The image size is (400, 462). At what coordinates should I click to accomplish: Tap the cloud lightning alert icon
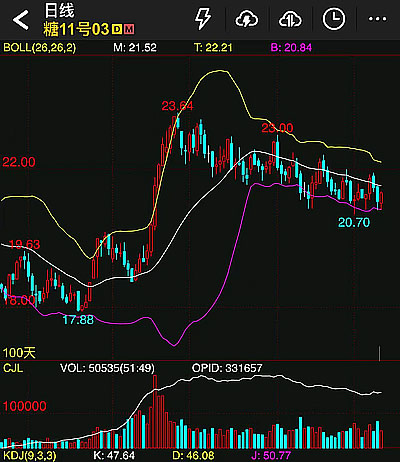click(247, 19)
